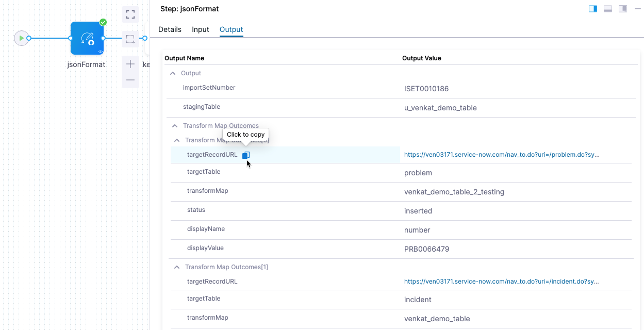Click the pipeline start play icon
The width and height of the screenshot is (644, 330).
(21, 38)
